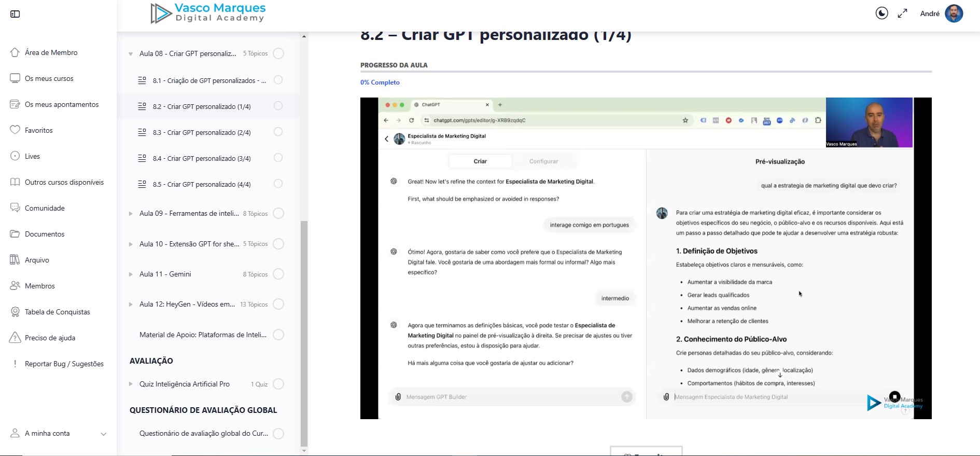Image resolution: width=980 pixels, height=456 pixels.
Task: Toggle the sidebar collapse icon
Action: (15, 14)
